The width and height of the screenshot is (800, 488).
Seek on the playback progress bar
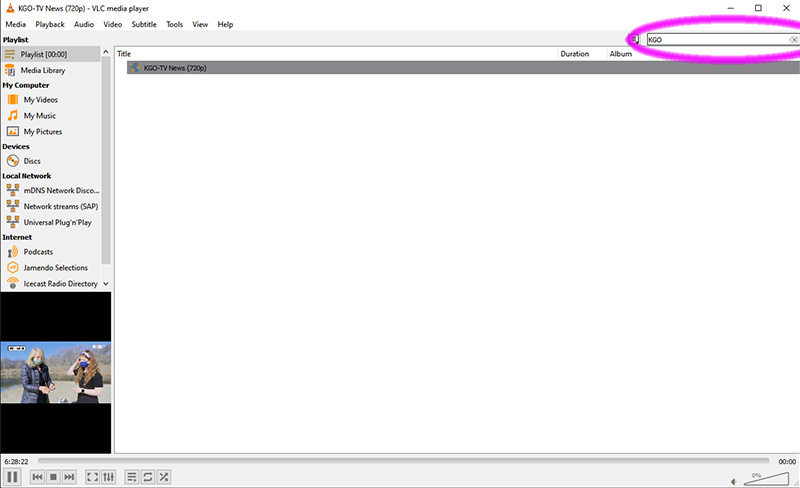(x=403, y=461)
